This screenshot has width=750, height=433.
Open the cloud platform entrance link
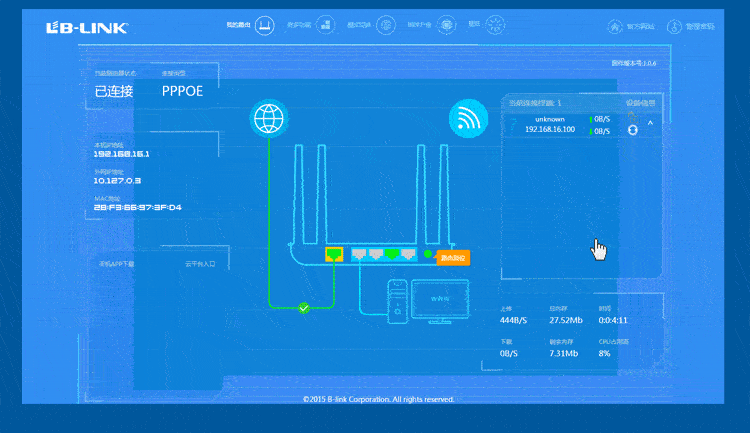tap(200, 264)
